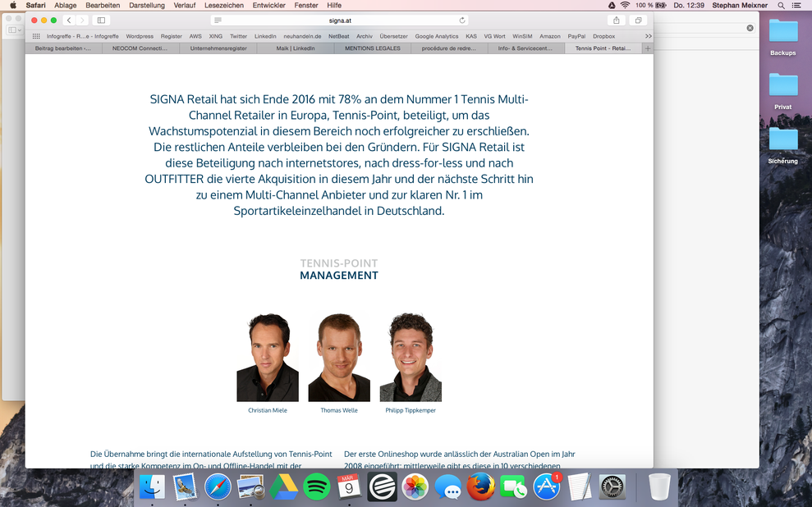Open the Trash in the Dock
Screen dimensions: 812x507
[659, 486]
